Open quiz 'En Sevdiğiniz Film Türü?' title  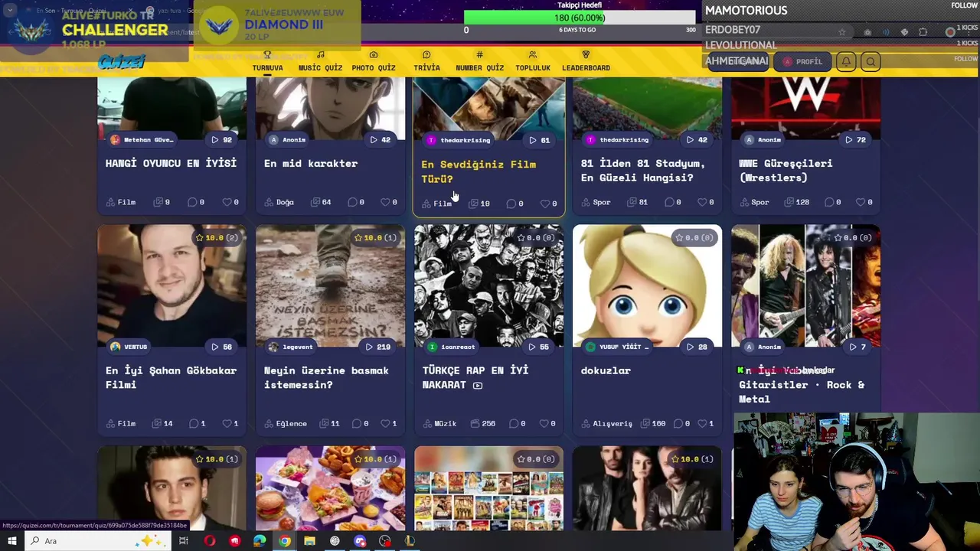[x=479, y=171]
